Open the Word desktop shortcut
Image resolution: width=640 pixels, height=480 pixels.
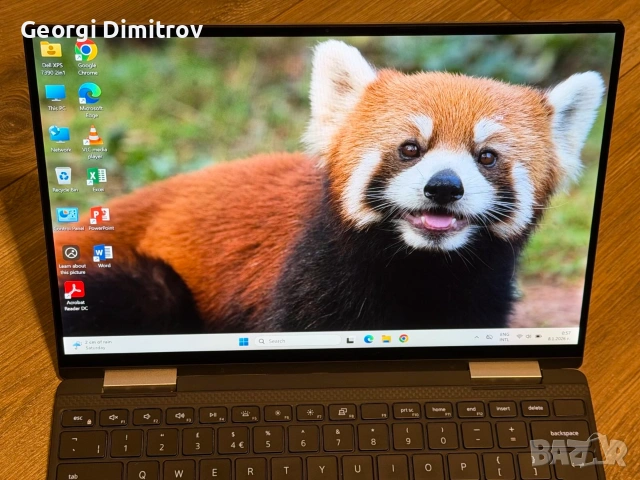(x=103, y=256)
